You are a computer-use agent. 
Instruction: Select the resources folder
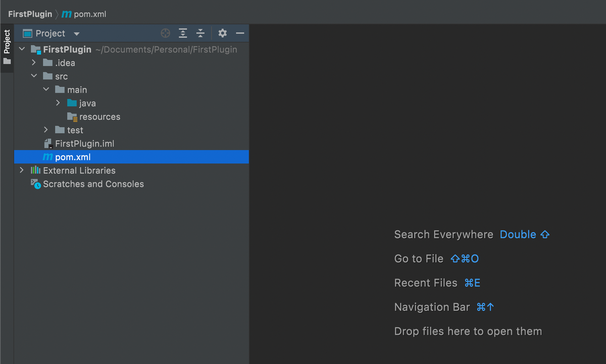(100, 117)
